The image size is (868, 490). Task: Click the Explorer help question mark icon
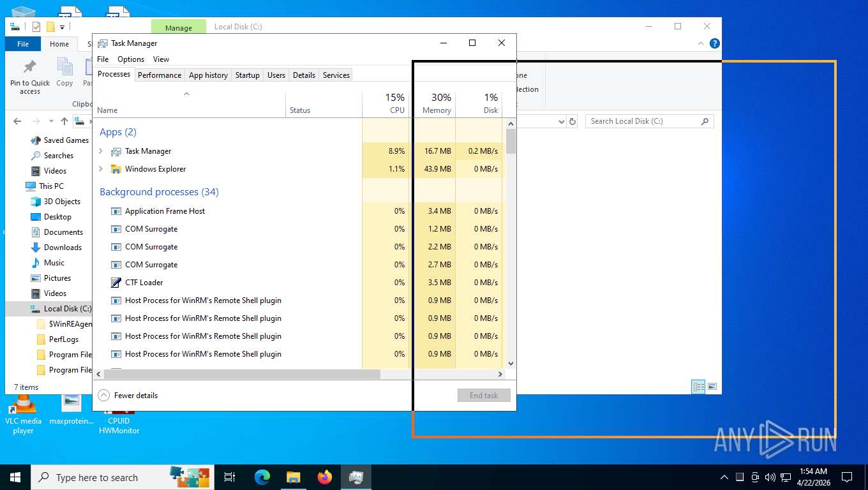tap(715, 43)
